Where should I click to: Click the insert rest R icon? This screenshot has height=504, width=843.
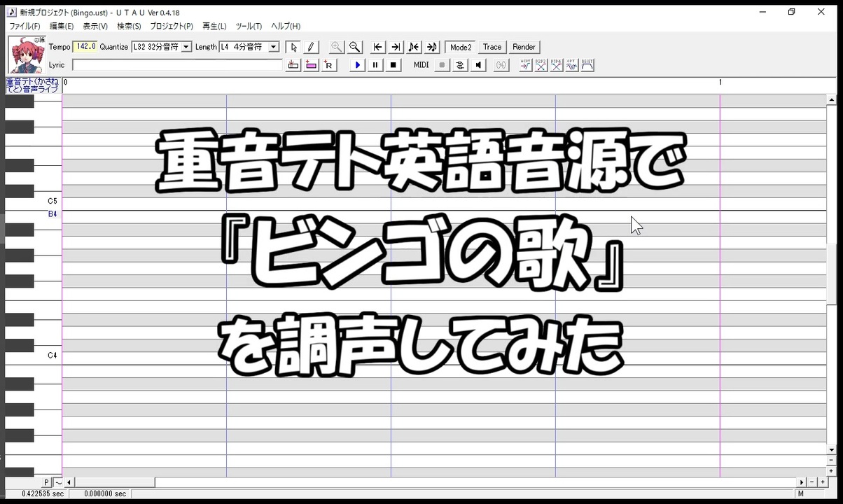(328, 65)
